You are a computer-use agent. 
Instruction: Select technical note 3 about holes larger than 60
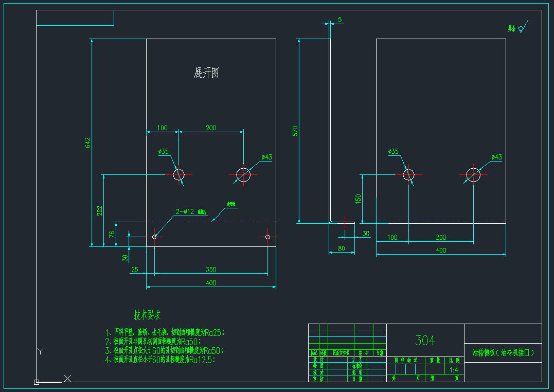click(164, 351)
